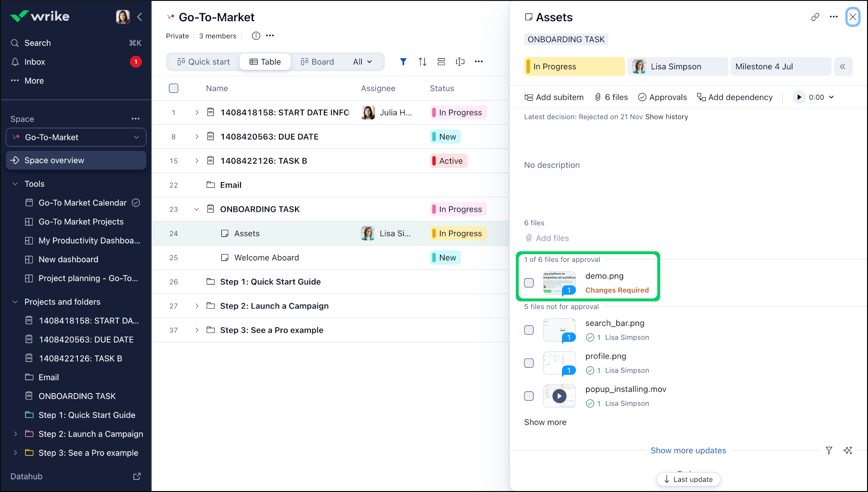Click the Add subitem button

tap(554, 97)
